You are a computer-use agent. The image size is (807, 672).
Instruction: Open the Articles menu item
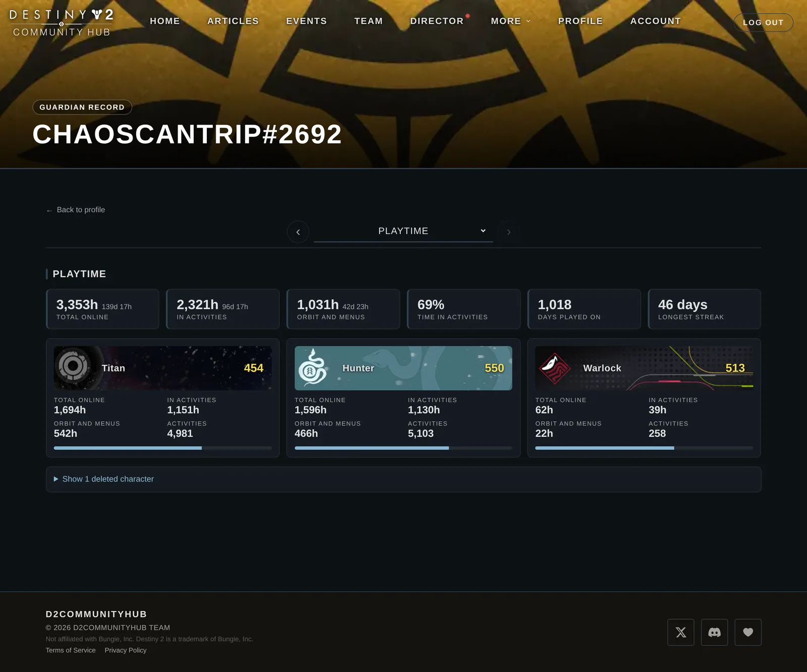point(233,21)
